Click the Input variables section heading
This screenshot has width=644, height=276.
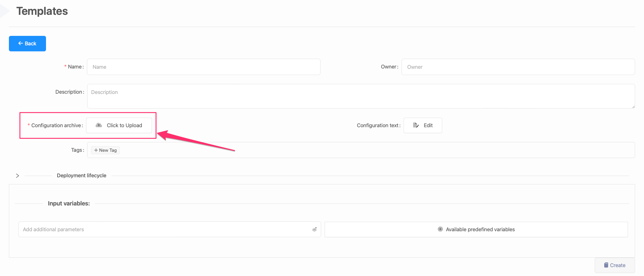pos(69,203)
